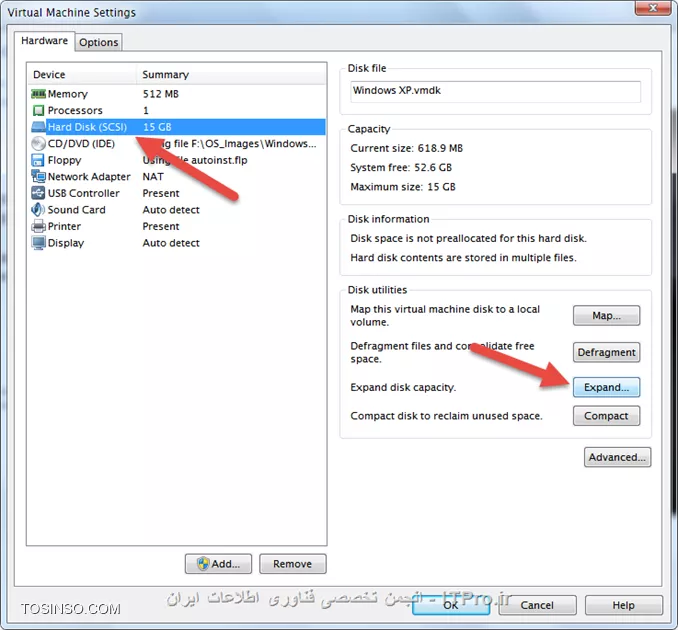Image resolution: width=678 pixels, height=630 pixels.
Task: Switch to the Options tab
Action: point(99,42)
